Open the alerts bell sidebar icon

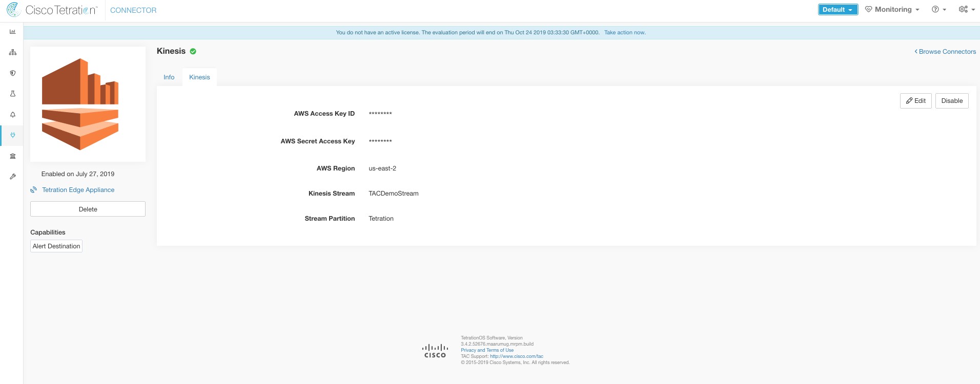12,115
